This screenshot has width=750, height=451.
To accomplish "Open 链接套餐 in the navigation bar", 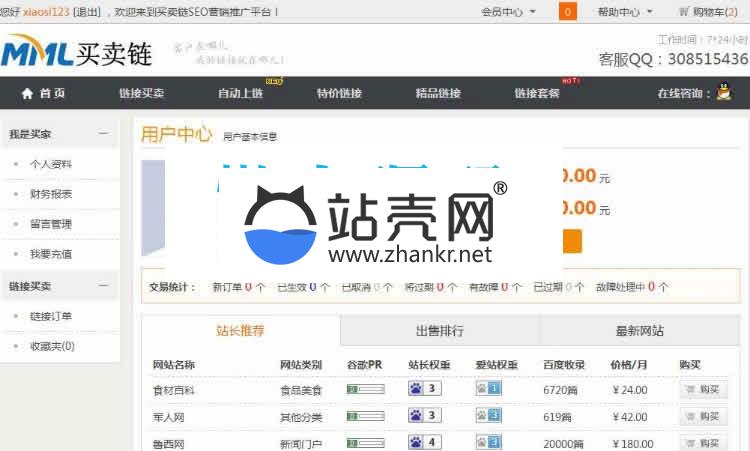I will pos(539,93).
